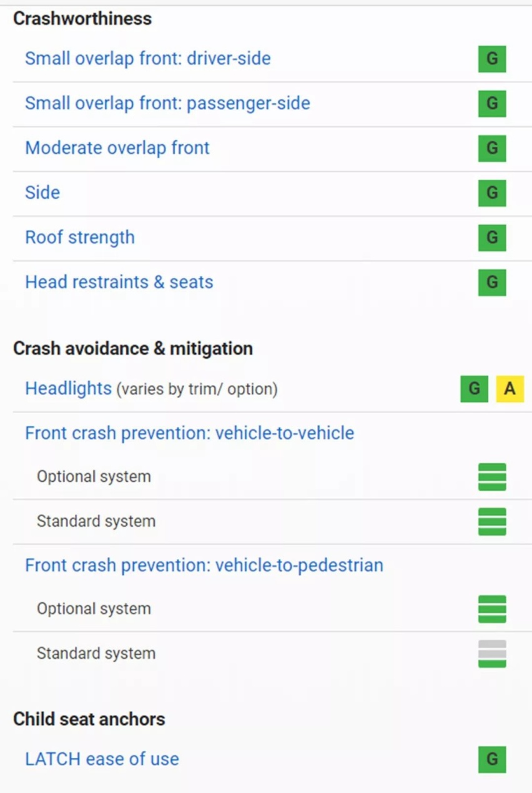Click G badge for Head restraints & seats
532x793 pixels.
pyautogui.click(x=492, y=282)
